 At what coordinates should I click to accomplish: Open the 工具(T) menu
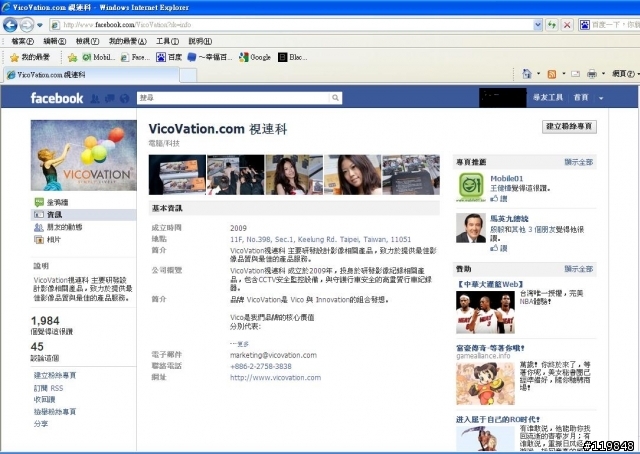click(x=167, y=41)
